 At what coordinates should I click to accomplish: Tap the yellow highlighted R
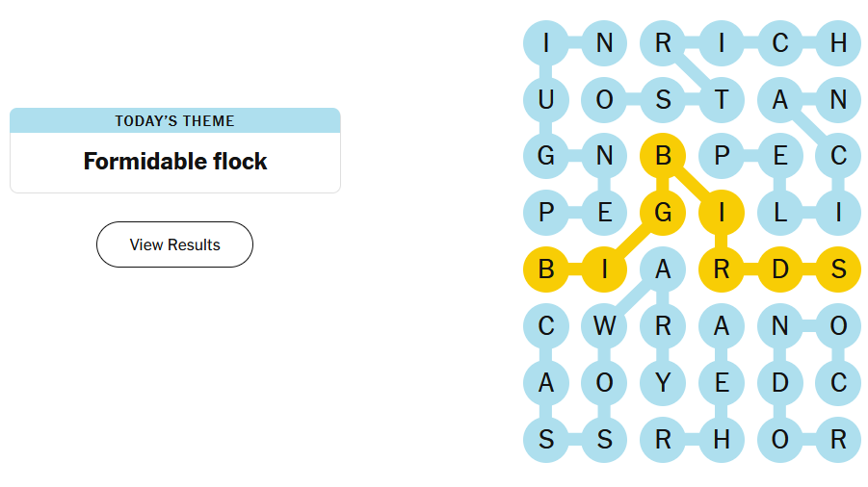722,269
